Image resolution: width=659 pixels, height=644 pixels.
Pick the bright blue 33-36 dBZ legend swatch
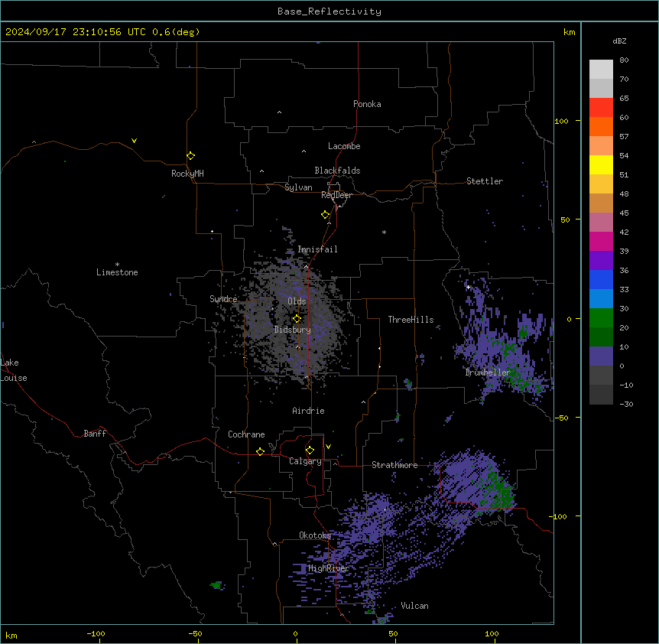point(601,279)
